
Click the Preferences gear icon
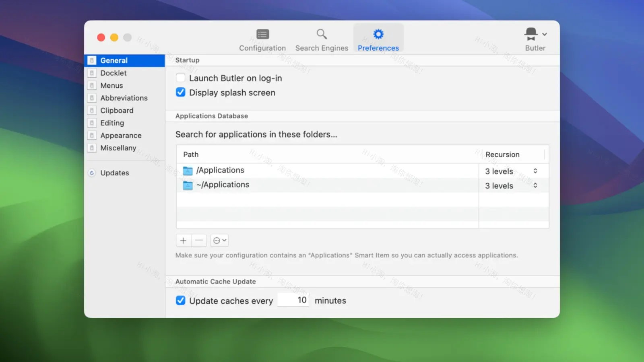[378, 34]
